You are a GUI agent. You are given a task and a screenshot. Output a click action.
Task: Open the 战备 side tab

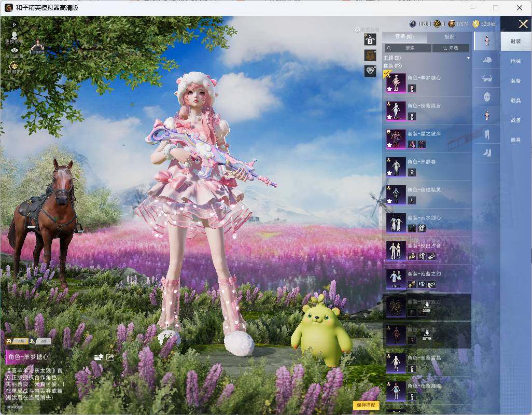click(x=516, y=120)
